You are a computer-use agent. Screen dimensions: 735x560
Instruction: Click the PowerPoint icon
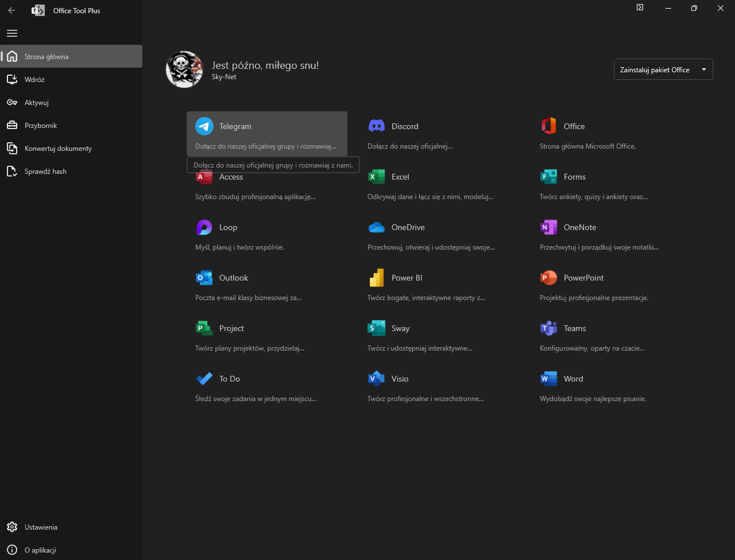click(x=549, y=278)
